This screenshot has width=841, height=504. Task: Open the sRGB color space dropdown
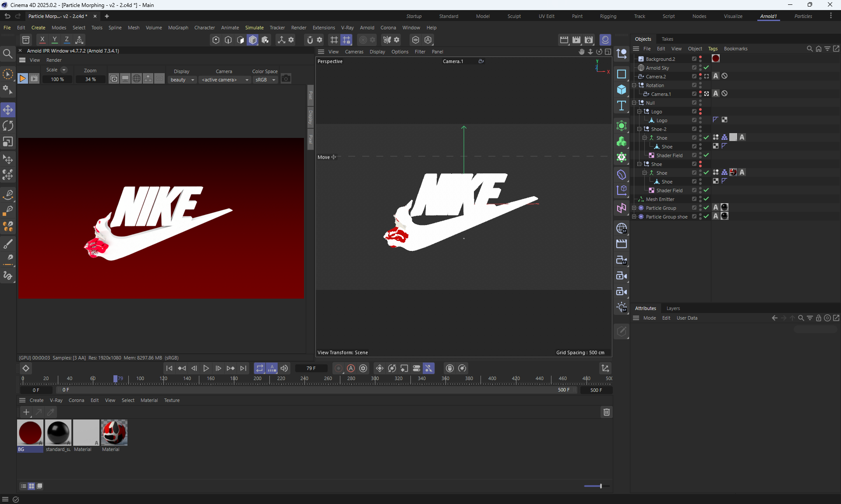click(265, 80)
